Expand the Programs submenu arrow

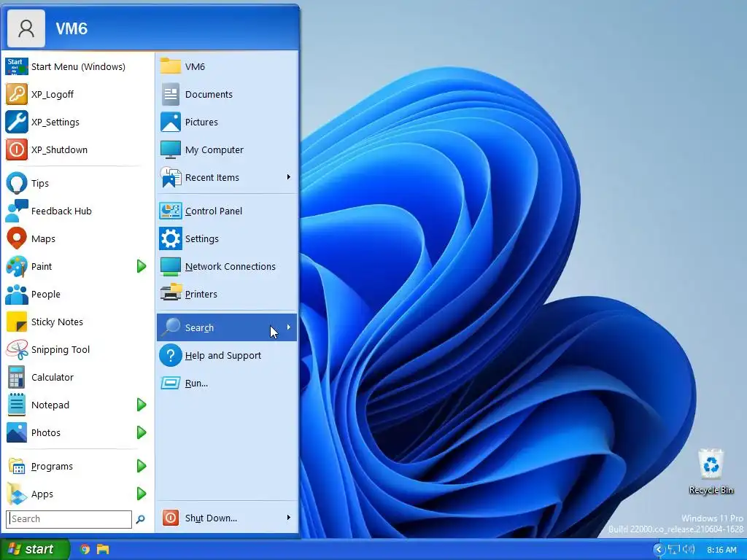[x=141, y=466]
